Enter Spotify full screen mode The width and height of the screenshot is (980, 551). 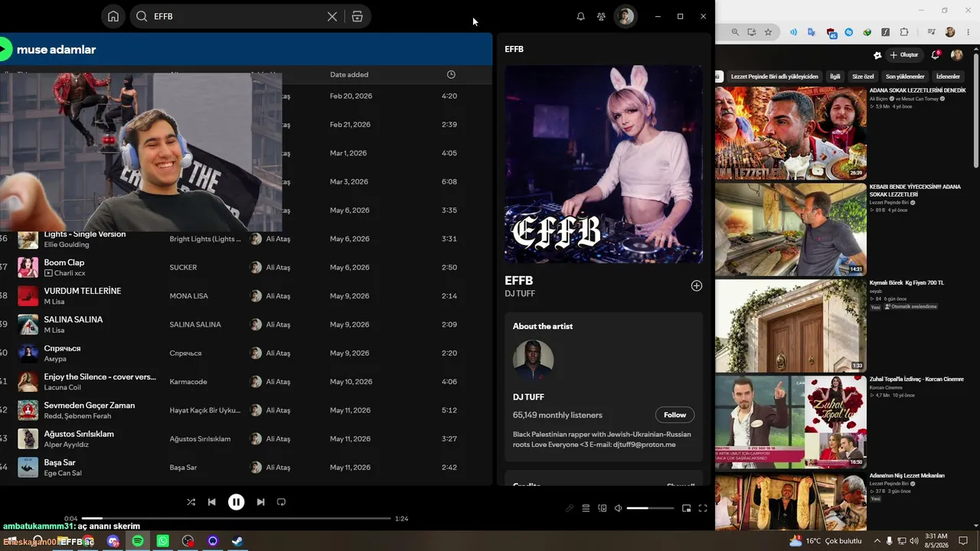(703, 508)
